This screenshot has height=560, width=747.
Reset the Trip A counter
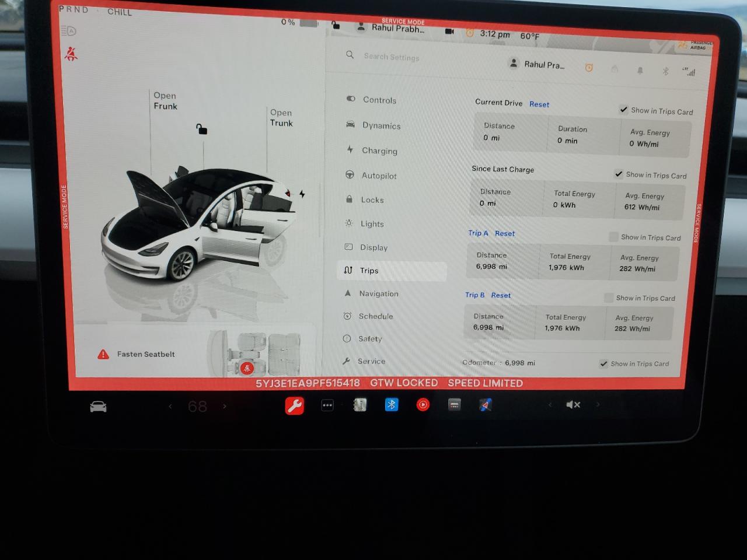tap(504, 233)
